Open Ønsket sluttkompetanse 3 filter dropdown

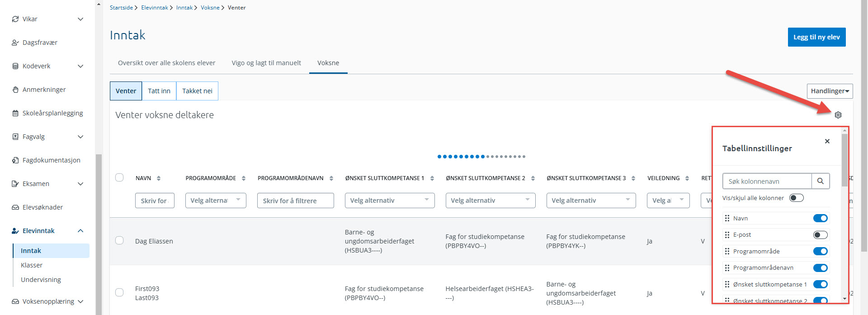[x=591, y=200]
